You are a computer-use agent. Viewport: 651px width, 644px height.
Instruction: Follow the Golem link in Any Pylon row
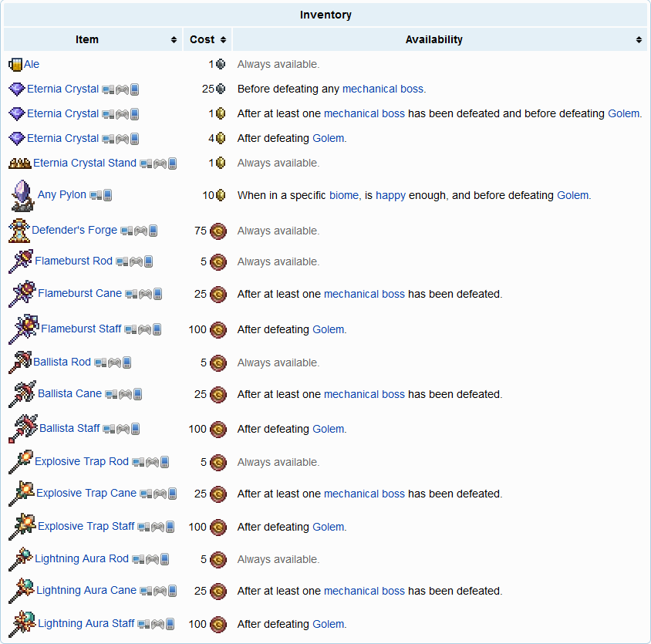(x=572, y=195)
